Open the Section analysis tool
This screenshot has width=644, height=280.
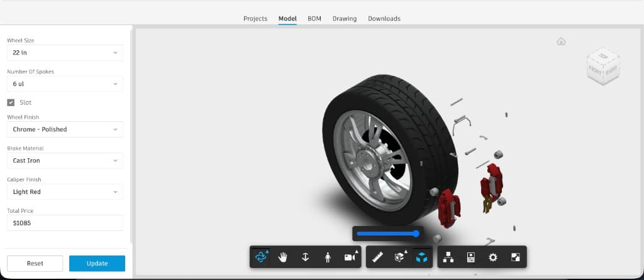tap(399, 257)
